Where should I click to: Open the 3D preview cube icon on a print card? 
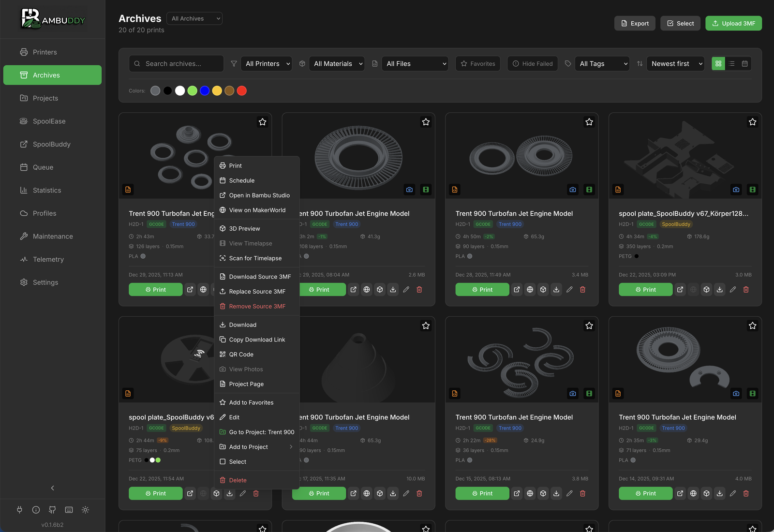click(x=543, y=289)
